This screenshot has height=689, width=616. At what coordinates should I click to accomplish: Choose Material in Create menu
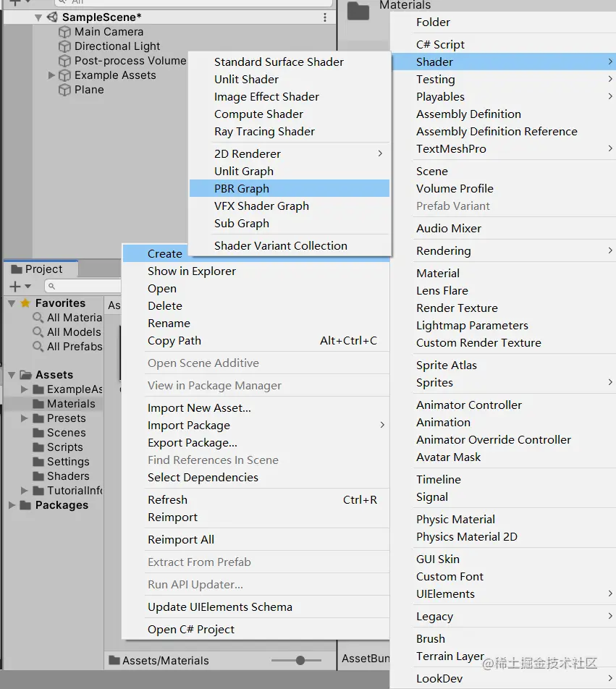click(x=504, y=274)
